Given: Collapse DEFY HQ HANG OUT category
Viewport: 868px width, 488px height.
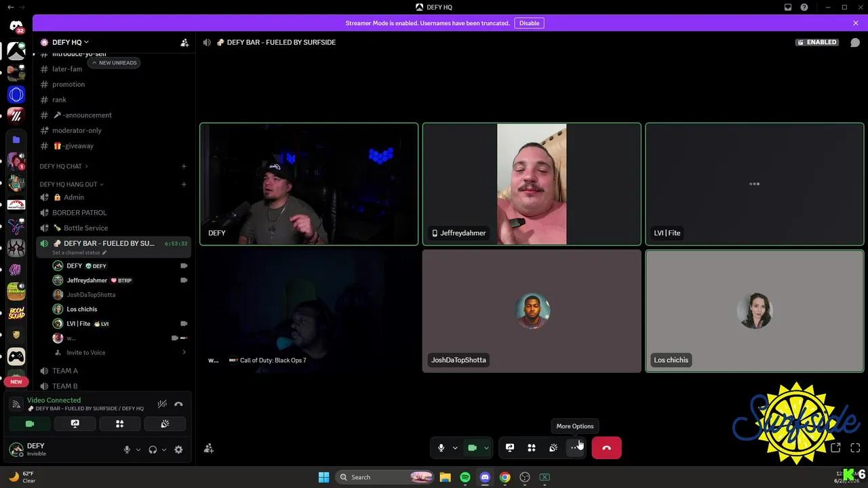Looking at the screenshot, I should click(x=72, y=184).
